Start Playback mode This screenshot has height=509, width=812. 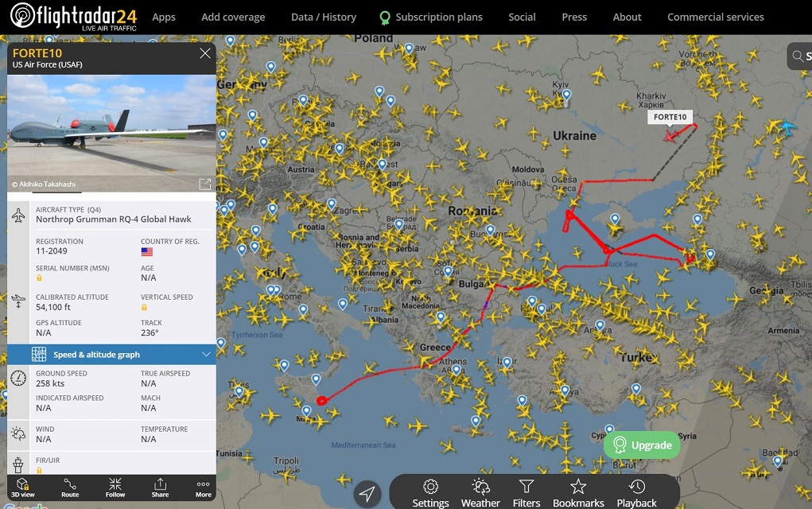636,493
